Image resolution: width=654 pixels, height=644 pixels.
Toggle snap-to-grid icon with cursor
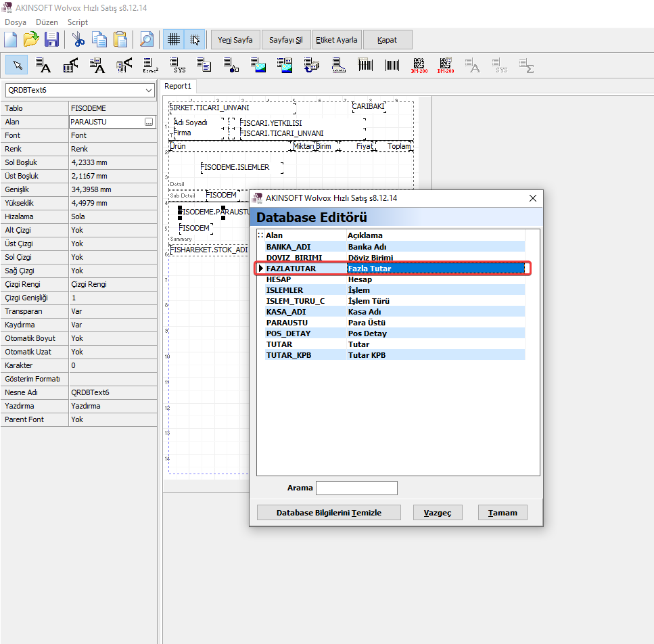tap(194, 40)
